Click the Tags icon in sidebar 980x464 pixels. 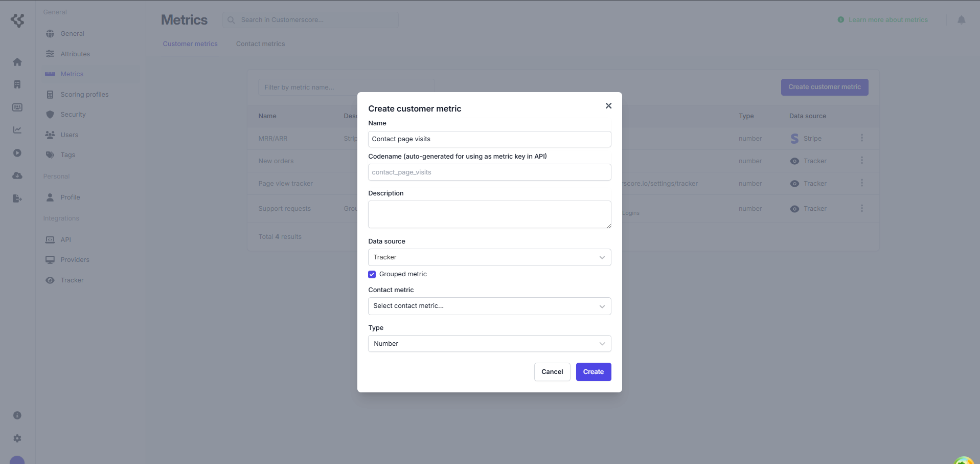[x=50, y=155]
